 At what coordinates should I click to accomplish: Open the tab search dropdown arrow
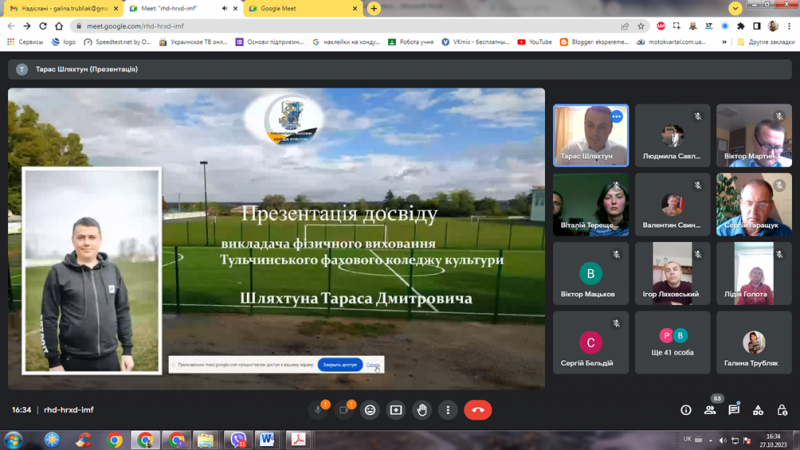[x=735, y=9]
